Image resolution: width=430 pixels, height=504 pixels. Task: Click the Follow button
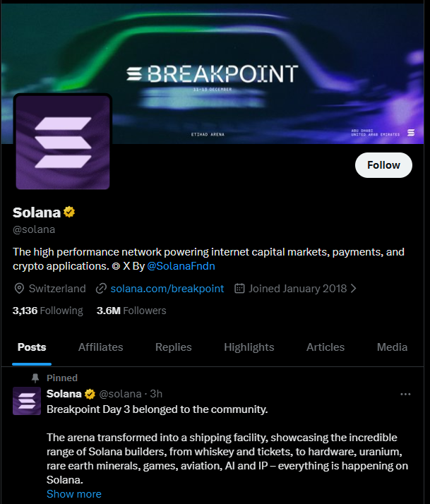tap(383, 165)
